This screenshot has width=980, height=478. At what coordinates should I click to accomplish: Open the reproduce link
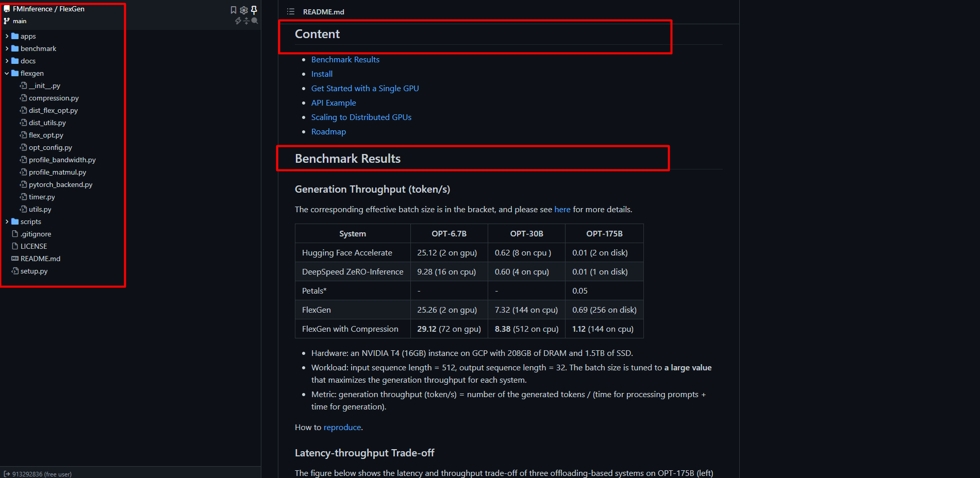click(342, 428)
